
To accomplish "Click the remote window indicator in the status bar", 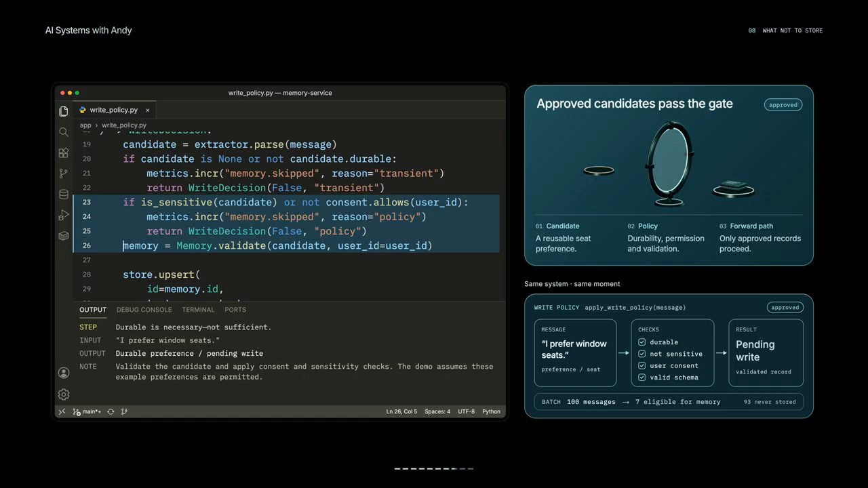I will 62,411.
